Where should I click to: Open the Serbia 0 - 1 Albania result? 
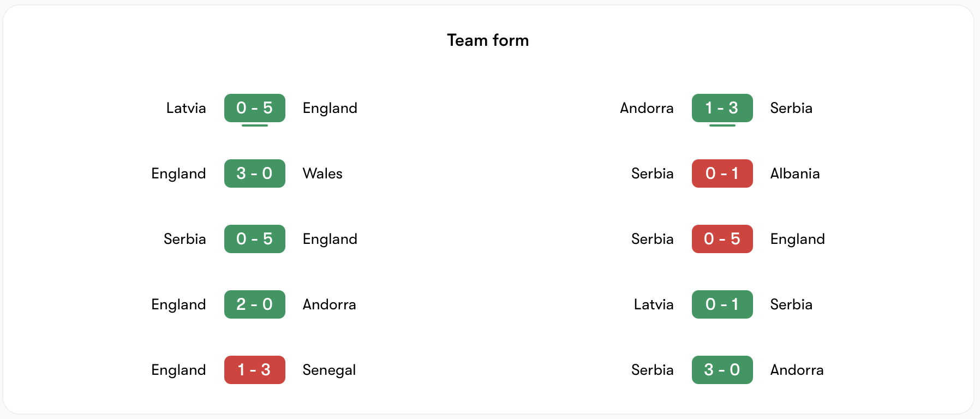coord(722,173)
